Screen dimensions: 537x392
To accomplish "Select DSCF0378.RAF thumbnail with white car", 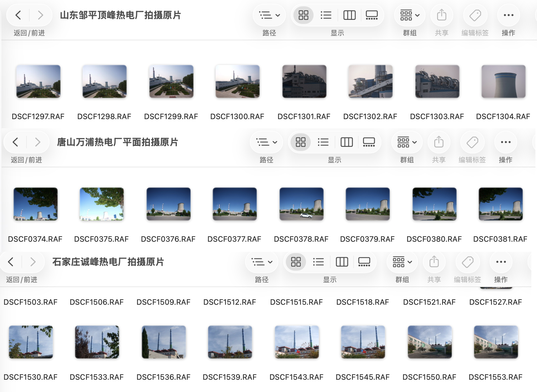I will click(302, 204).
